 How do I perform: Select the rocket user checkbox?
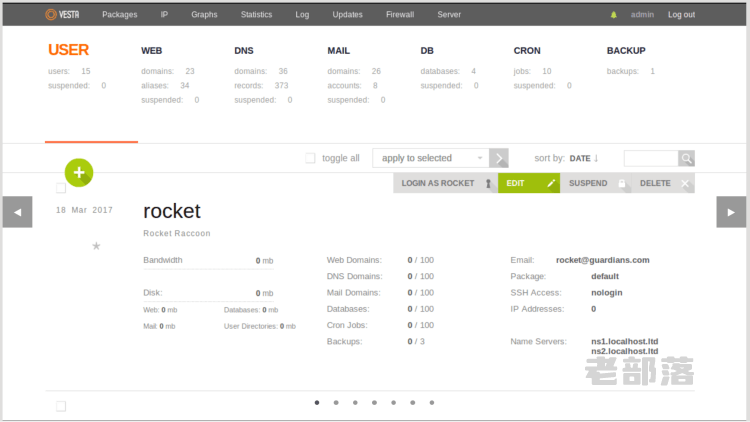(61, 188)
